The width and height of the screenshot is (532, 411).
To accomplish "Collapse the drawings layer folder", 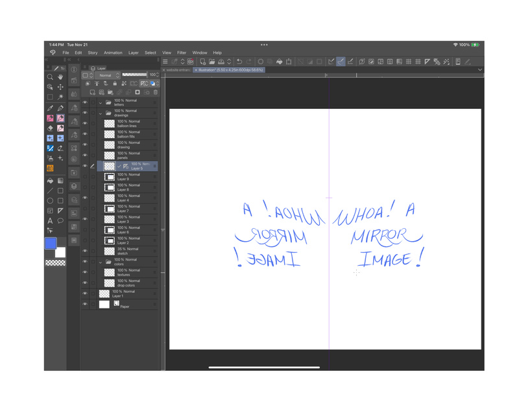I will 101,113.
